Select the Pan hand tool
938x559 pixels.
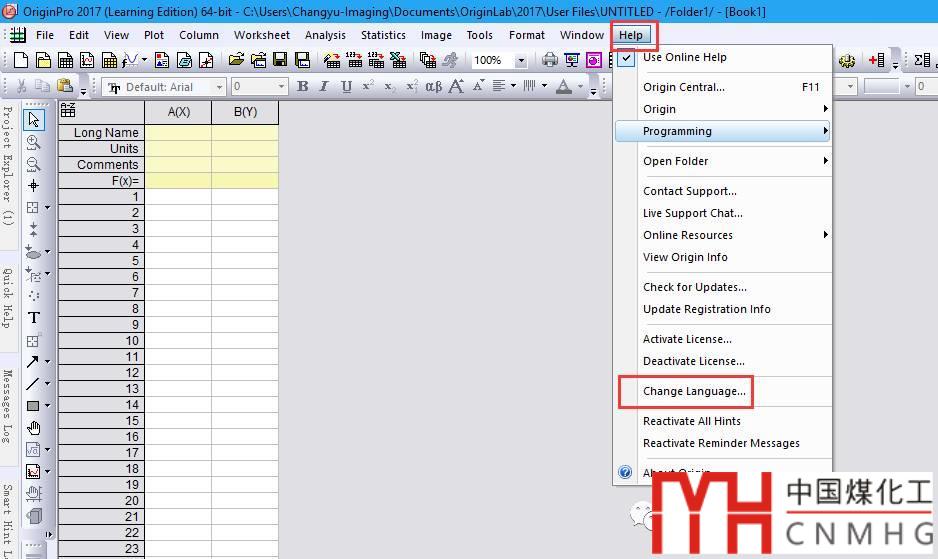[34, 427]
